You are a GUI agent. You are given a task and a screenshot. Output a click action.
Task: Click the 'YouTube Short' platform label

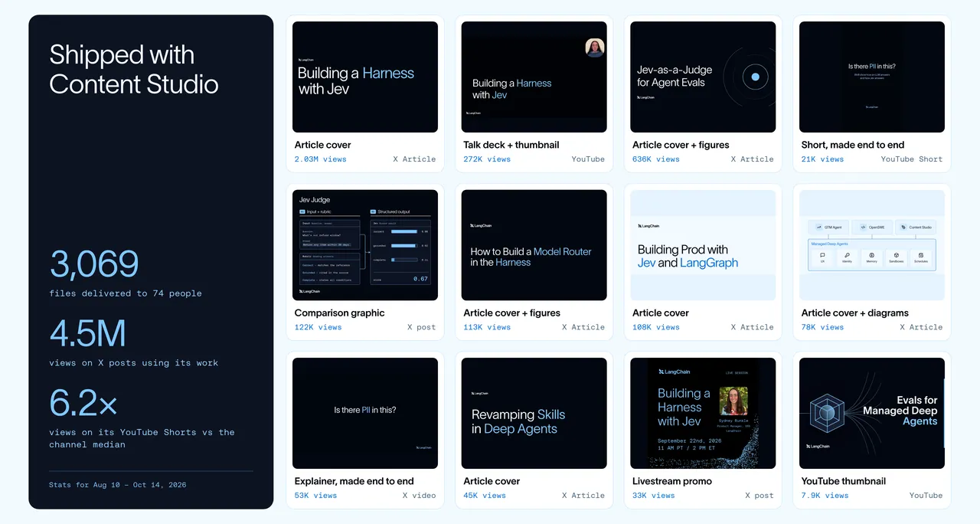click(x=912, y=159)
